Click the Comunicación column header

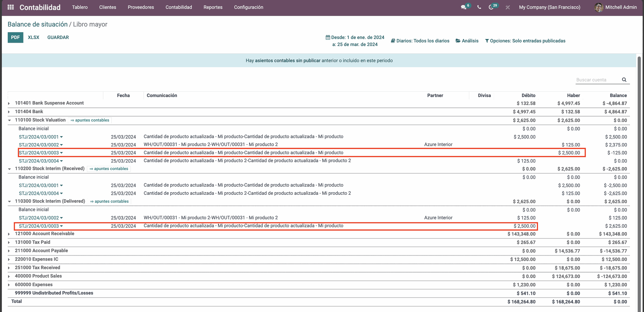click(162, 95)
